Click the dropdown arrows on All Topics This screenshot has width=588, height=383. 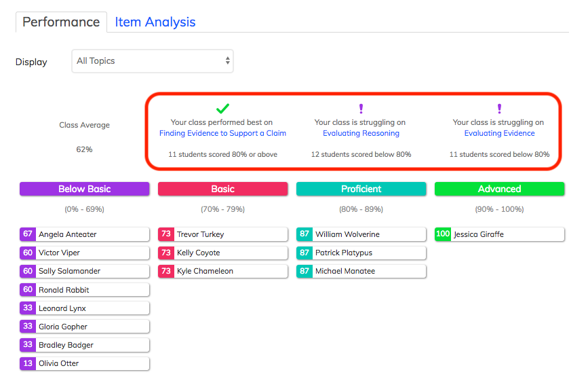[x=227, y=60]
